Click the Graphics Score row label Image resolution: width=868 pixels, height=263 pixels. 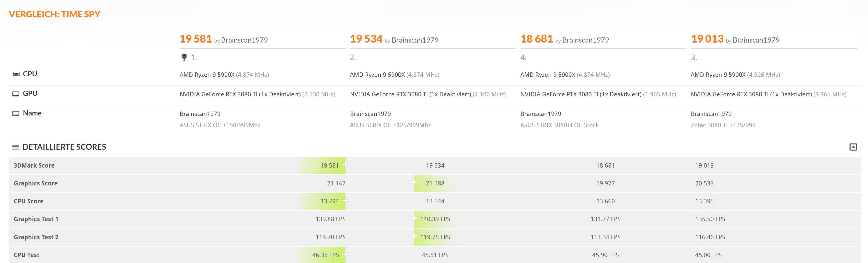[x=36, y=183]
